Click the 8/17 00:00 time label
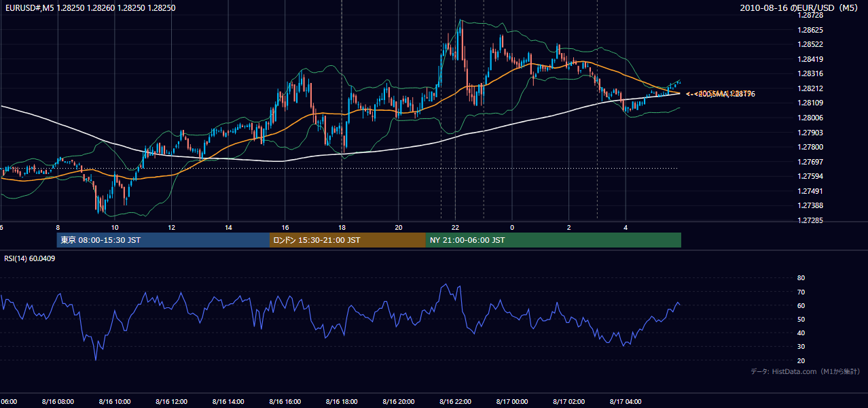 pyautogui.click(x=512, y=401)
